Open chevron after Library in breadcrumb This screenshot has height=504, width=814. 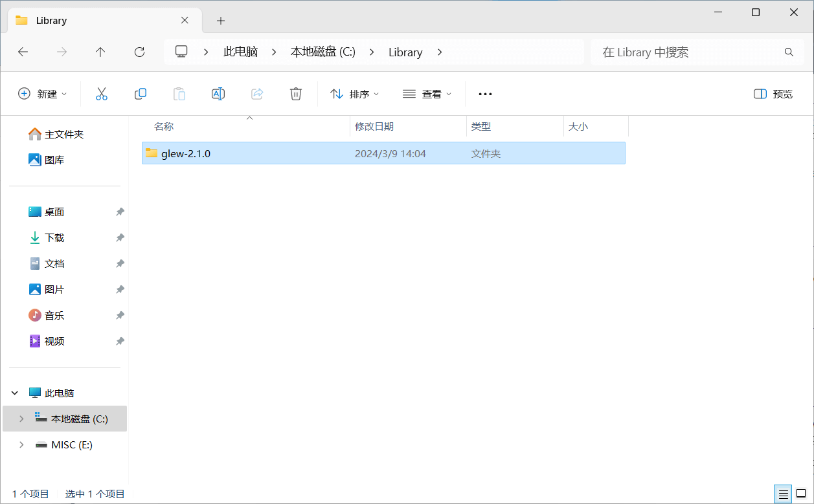pyautogui.click(x=440, y=52)
